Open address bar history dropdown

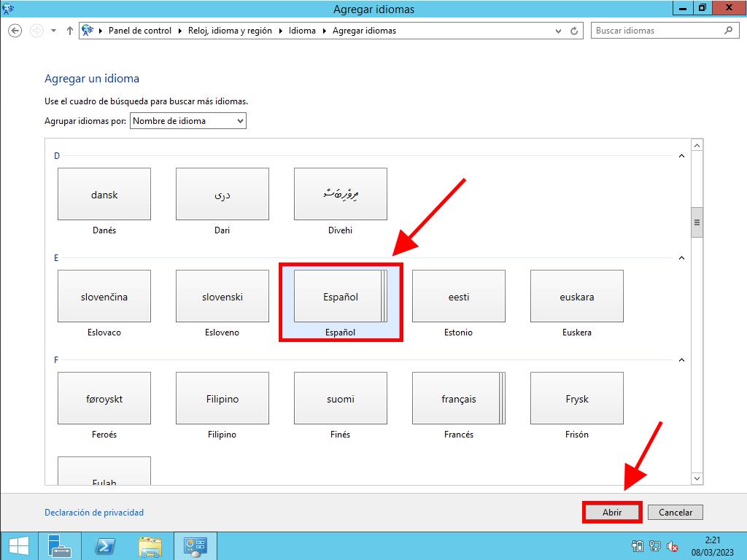559,31
